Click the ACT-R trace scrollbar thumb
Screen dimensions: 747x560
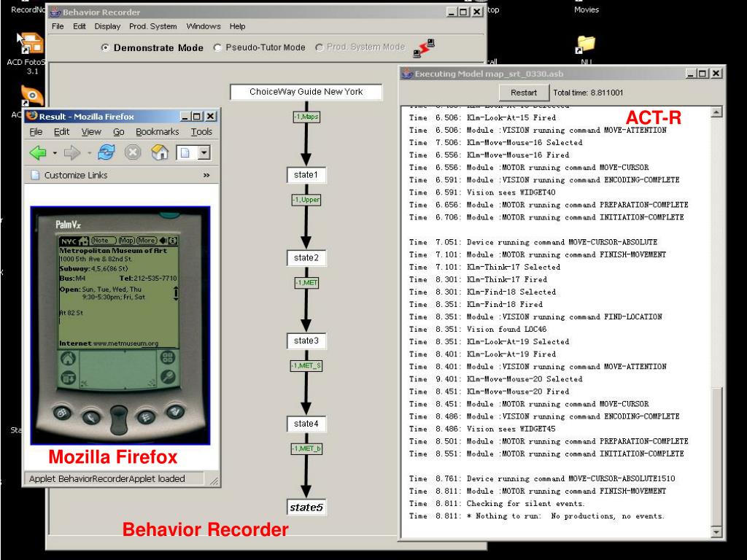click(716, 455)
